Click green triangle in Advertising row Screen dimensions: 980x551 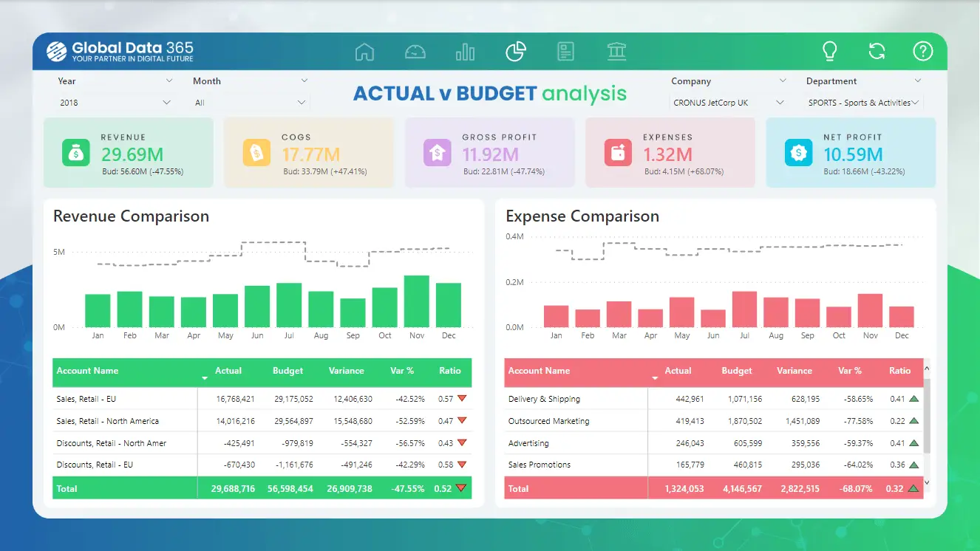[x=913, y=443]
